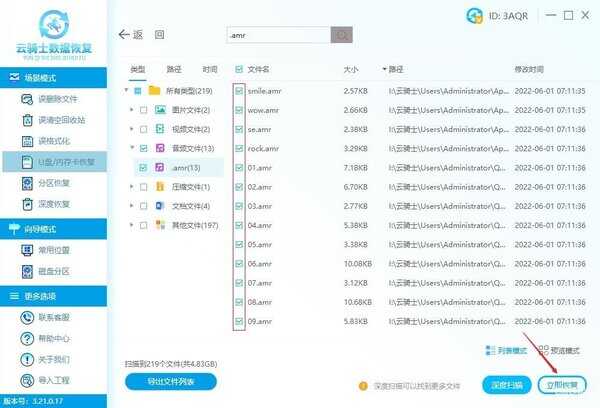
Task: Select the 压缩文件(1) category icon
Action: click(x=160, y=187)
